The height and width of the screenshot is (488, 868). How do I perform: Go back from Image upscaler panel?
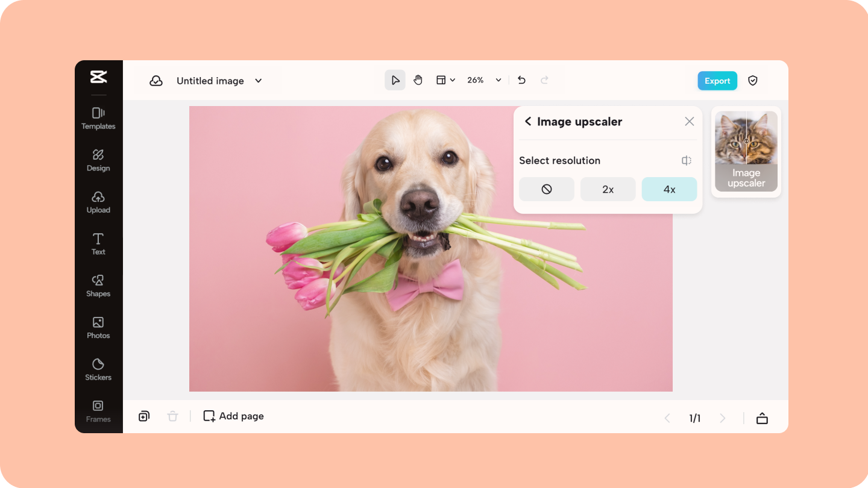pyautogui.click(x=528, y=122)
